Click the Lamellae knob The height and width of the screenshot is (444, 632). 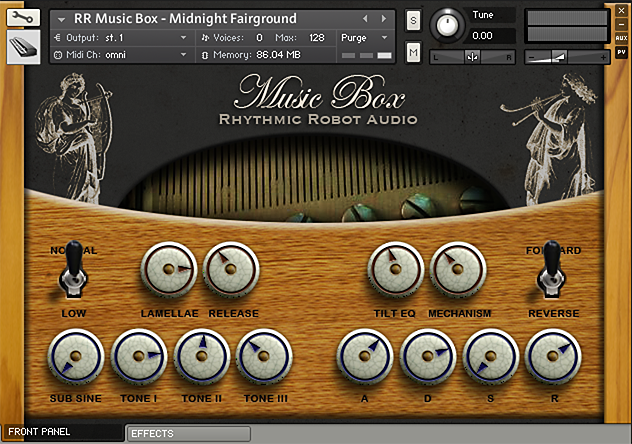[x=168, y=270]
